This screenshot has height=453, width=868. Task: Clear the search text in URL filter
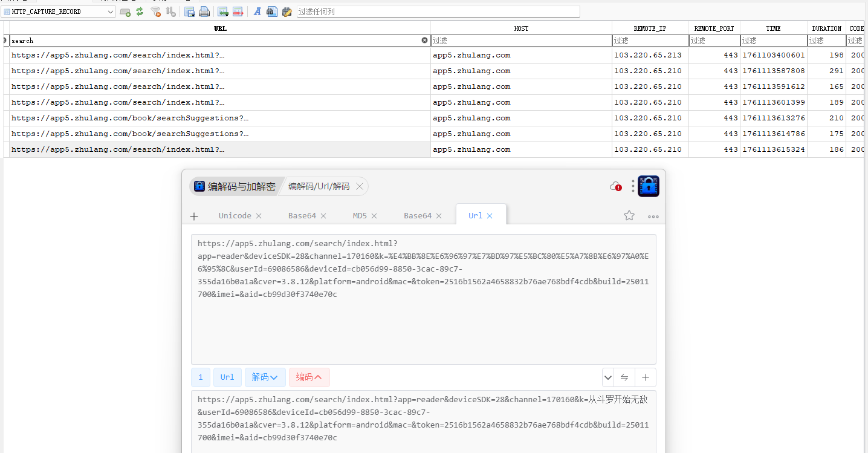[x=424, y=41]
